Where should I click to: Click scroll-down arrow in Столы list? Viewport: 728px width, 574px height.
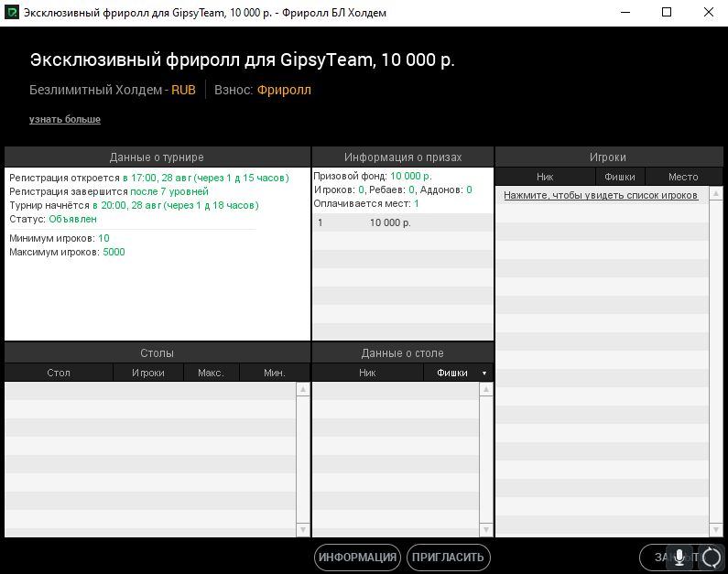(303, 529)
